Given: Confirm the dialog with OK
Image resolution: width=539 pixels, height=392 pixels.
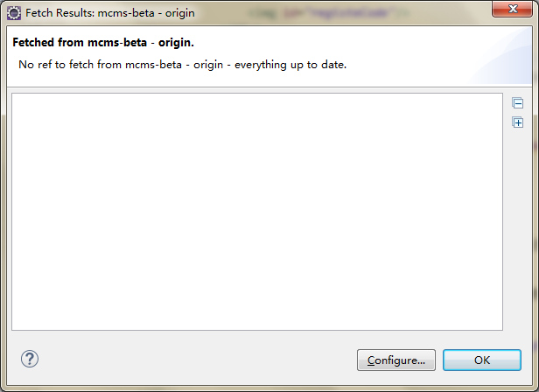Looking at the screenshot, I should (x=482, y=360).
